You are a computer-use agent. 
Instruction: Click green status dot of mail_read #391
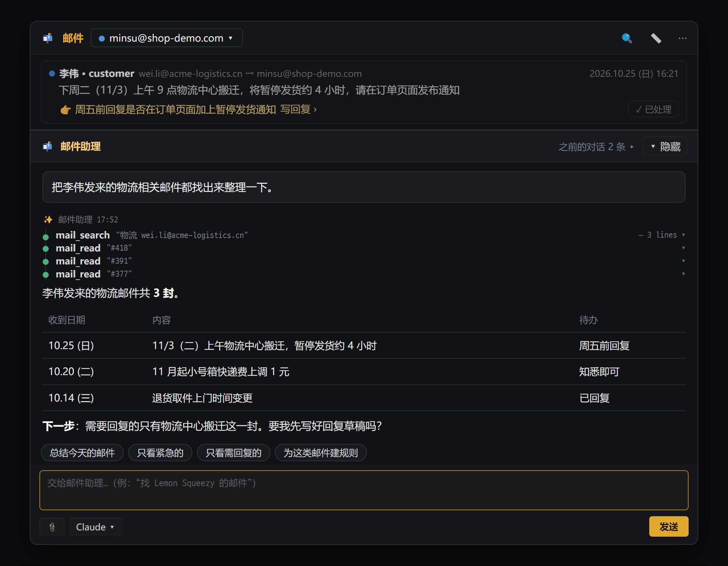point(46,262)
